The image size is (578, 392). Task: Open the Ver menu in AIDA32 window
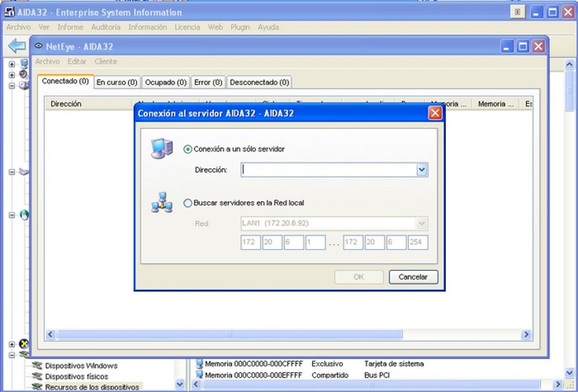point(44,27)
